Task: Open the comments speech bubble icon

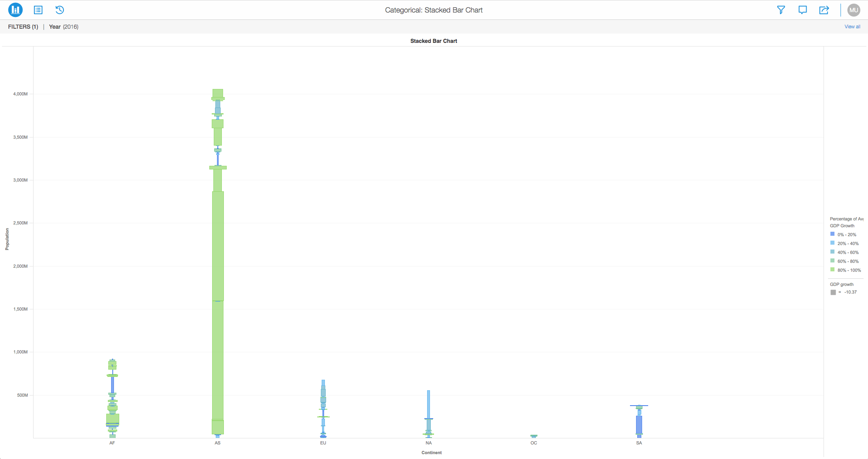Action: tap(803, 10)
